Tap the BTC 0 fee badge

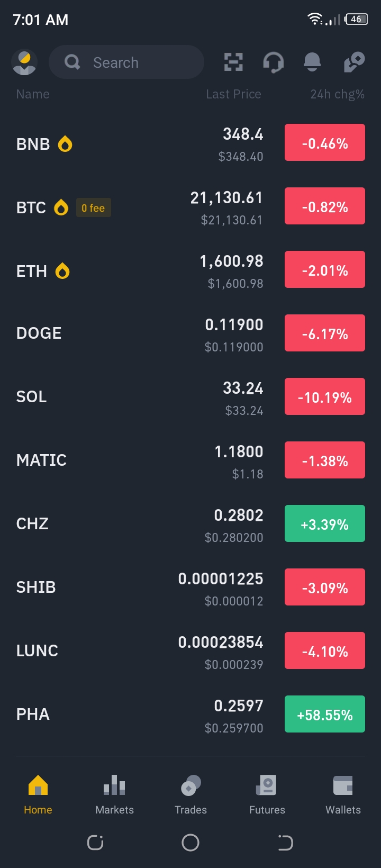(93, 208)
